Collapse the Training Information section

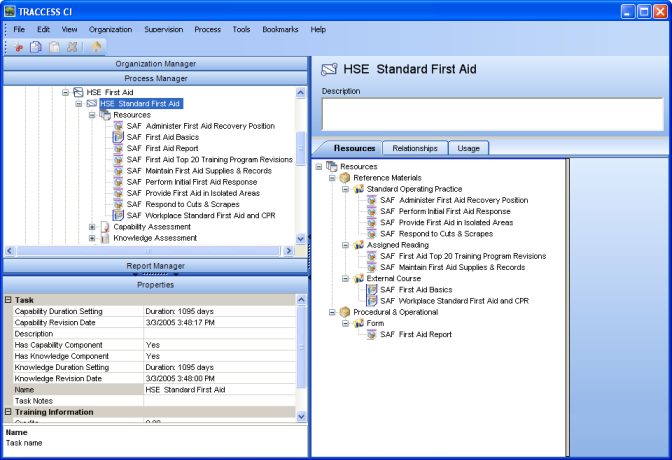pos(8,412)
